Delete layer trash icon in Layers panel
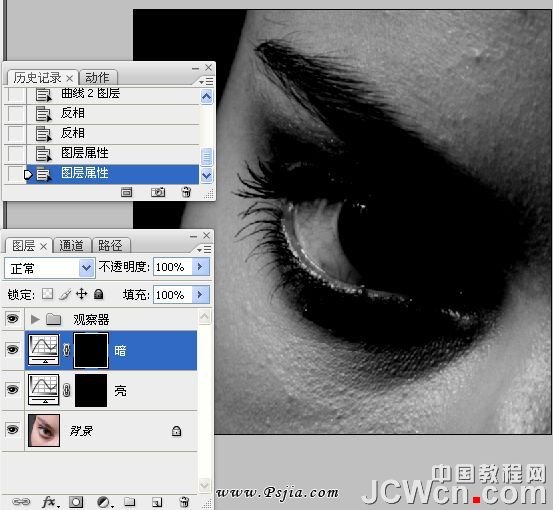The image size is (553, 510). (x=184, y=502)
